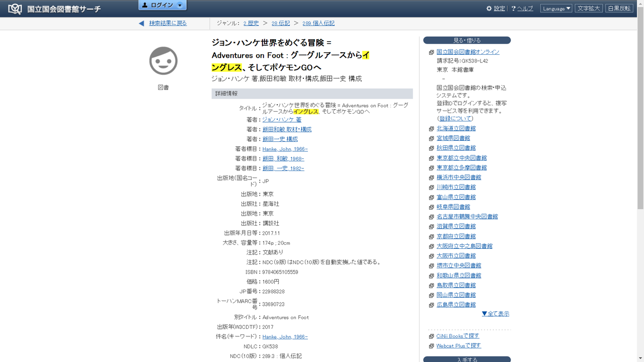
Task: Click external icon beside 川崎市立図書館
Action: tap(431, 188)
